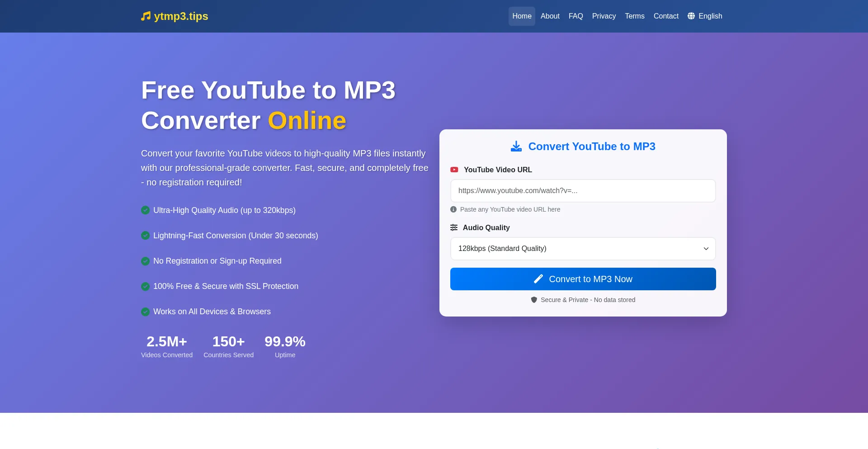The width and height of the screenshot is (868, 449).
Task: Open the English language selector
Action: click(705, 16)
